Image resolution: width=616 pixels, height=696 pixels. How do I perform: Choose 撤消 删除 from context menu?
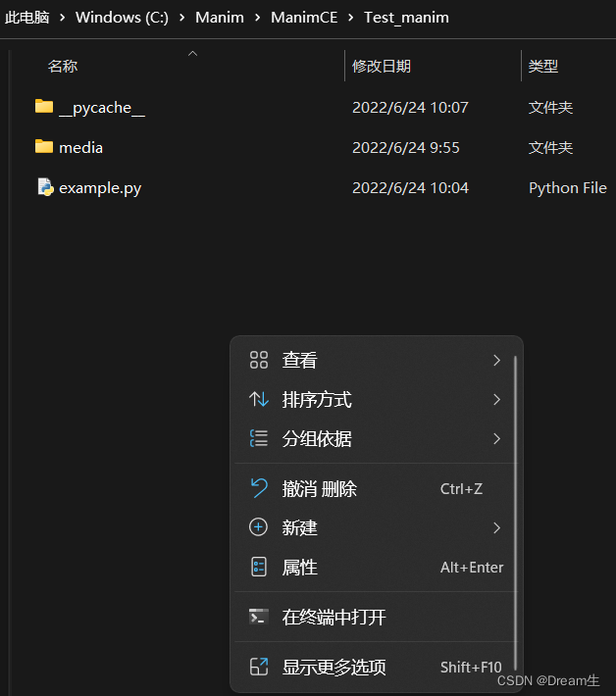click(376, 488)
